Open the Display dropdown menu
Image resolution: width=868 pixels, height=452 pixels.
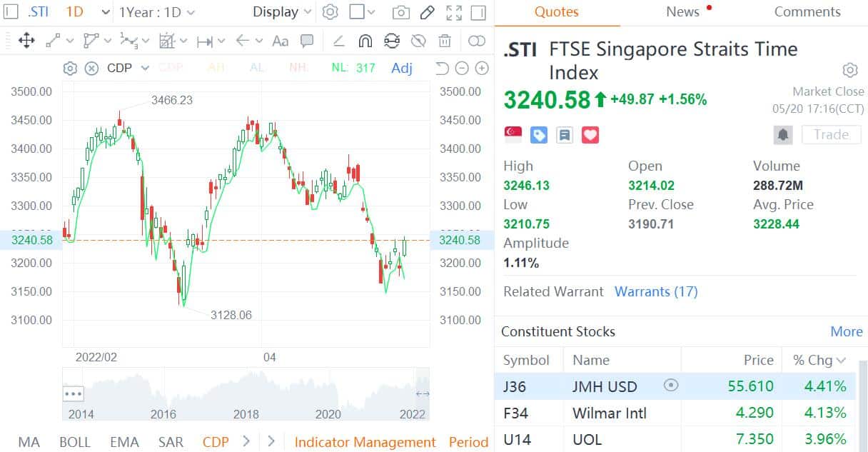tap(283, 12)
